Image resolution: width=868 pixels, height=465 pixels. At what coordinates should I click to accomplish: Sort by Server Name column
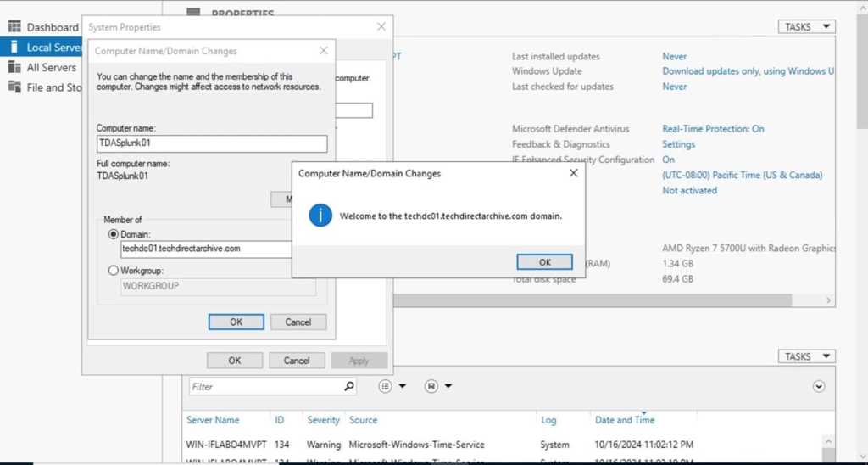pos(213,420)
